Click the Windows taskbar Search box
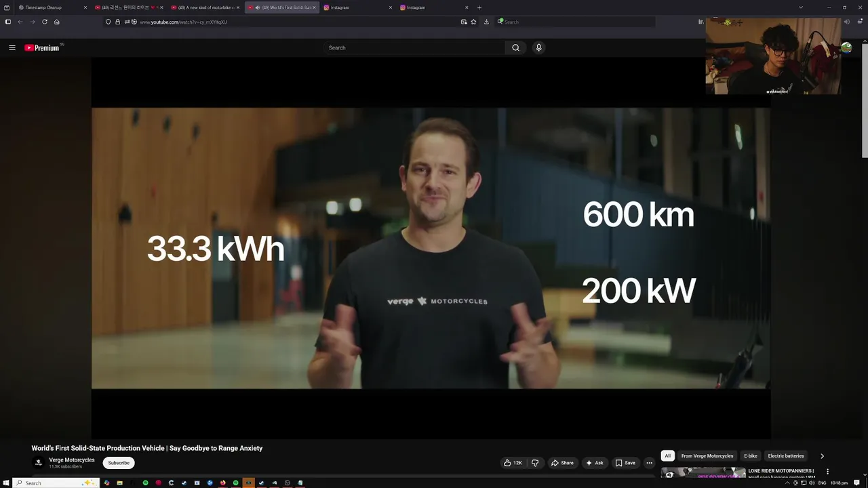The height and width of the screenshot is (488, 868). tap(56, 483)
